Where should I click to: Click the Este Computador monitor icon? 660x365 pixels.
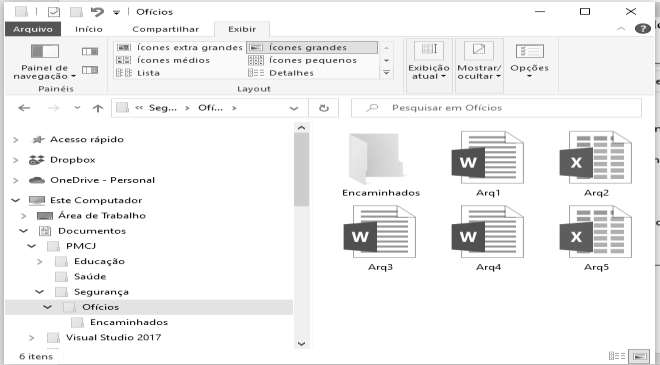37,200
